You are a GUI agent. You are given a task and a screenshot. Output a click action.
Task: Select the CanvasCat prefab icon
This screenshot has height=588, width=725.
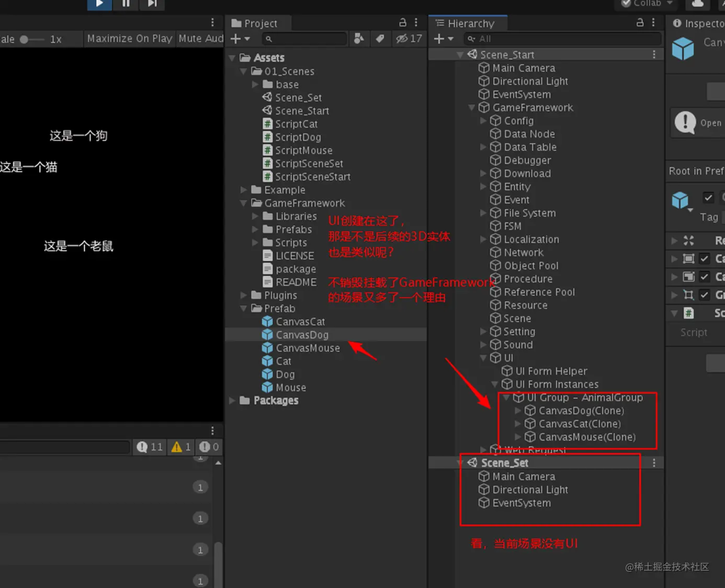(x=267, y=321)
